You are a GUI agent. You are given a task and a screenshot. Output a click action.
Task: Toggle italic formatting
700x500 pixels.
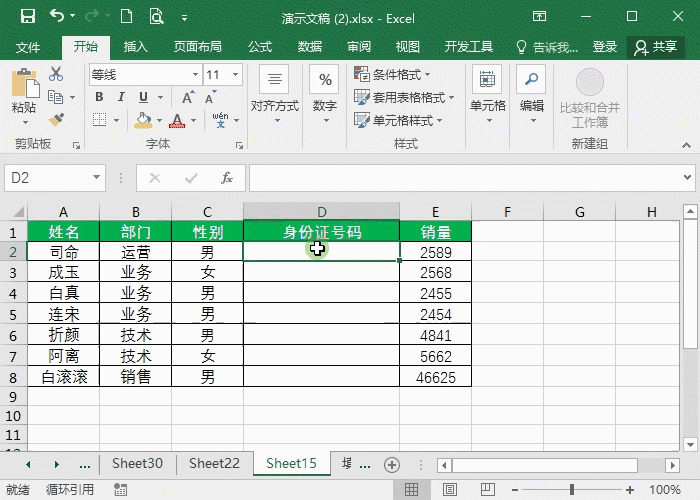tap(121, 97)
